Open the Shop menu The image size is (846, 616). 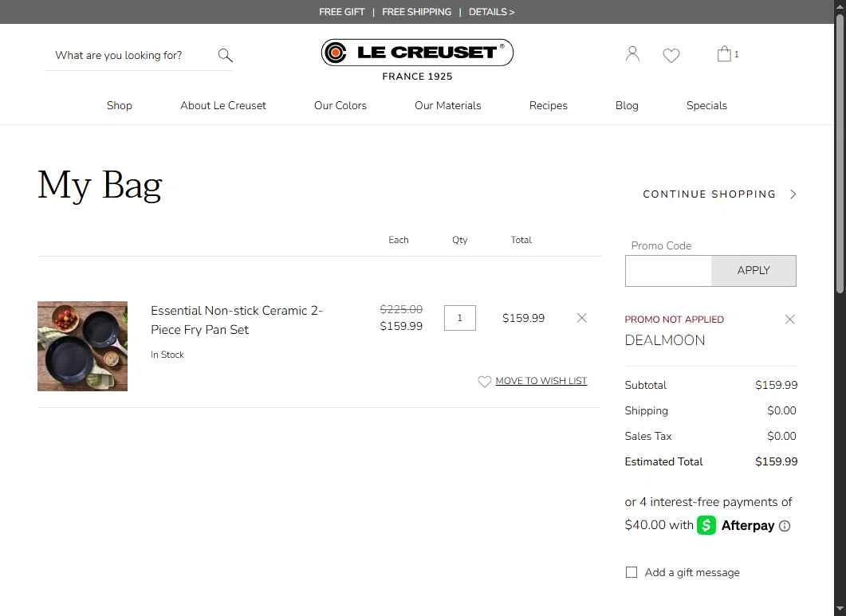[x=120, y=106]
